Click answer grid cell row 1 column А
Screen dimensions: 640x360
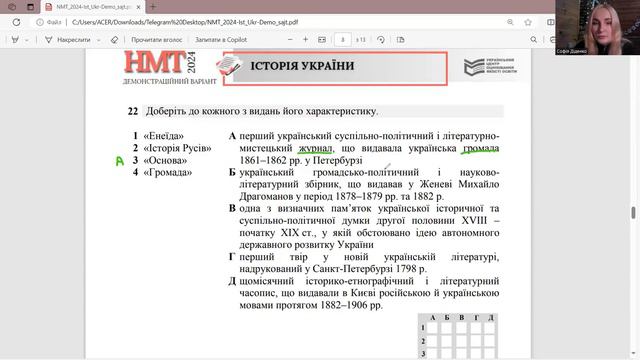[433, 328]
